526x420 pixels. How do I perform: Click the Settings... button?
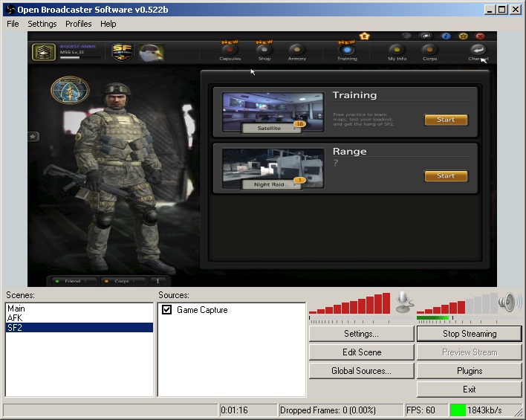tap(362, 334)
